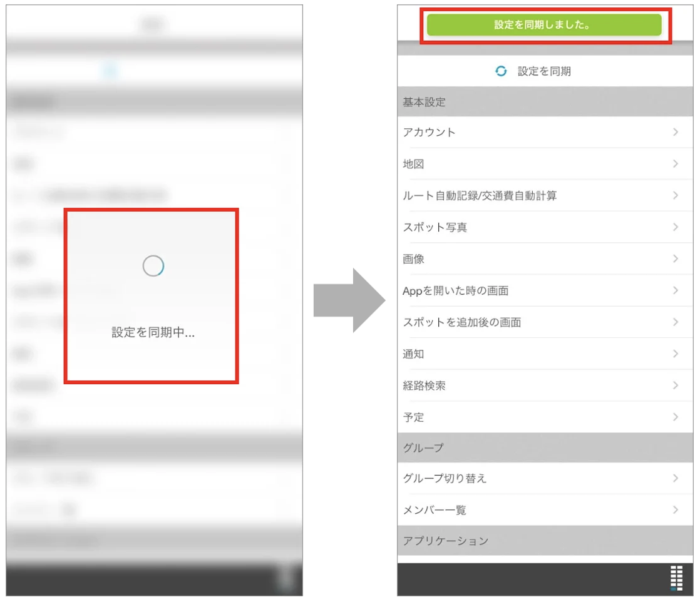Expand chevron on the スポット写真 row
Viewport: 700px width, 602px height.
point(676,227)
